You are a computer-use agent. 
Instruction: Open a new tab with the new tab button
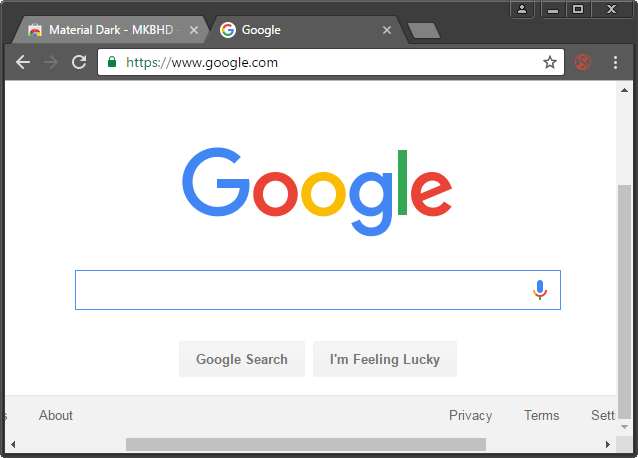424,31
